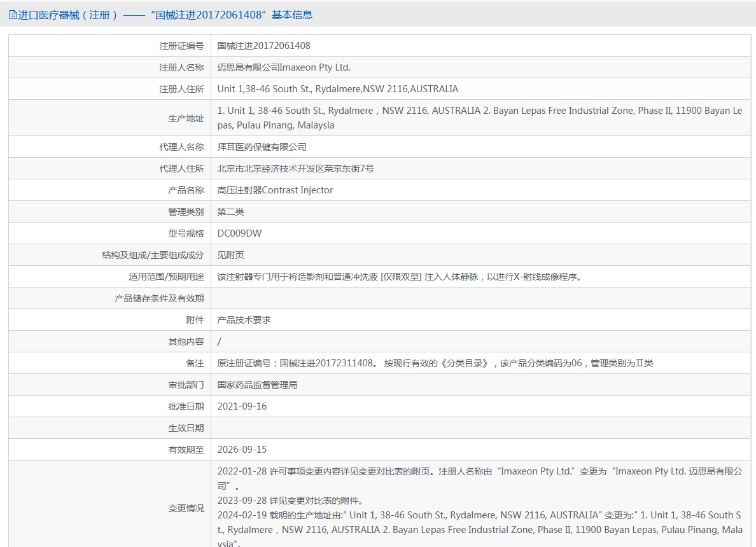Image resolution: width=756 pixels, height=547 pixels.
Task: Click the page title '进口医疗器械（注册）' heading
Action: point(68,15)
